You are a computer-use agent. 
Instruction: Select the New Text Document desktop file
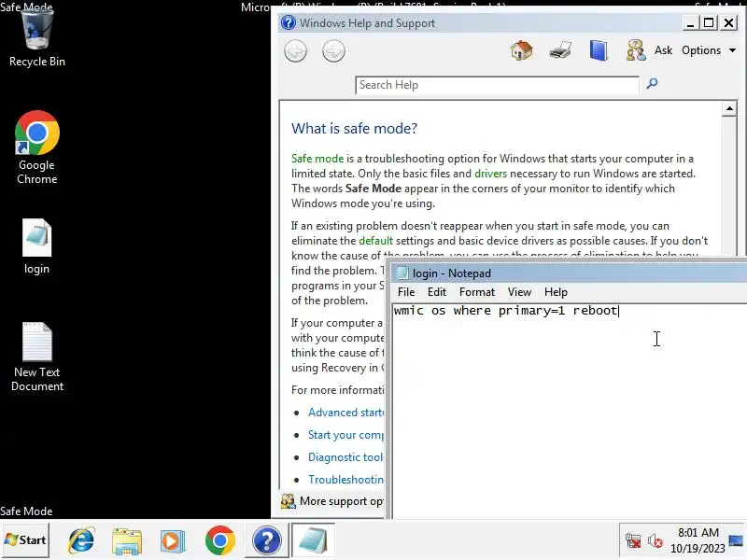[37, 357]
